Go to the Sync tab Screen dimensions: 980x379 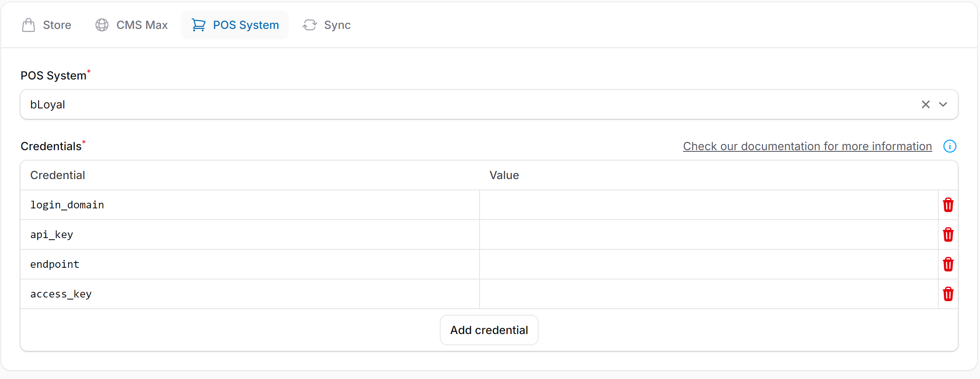click(x=327, y=25)
